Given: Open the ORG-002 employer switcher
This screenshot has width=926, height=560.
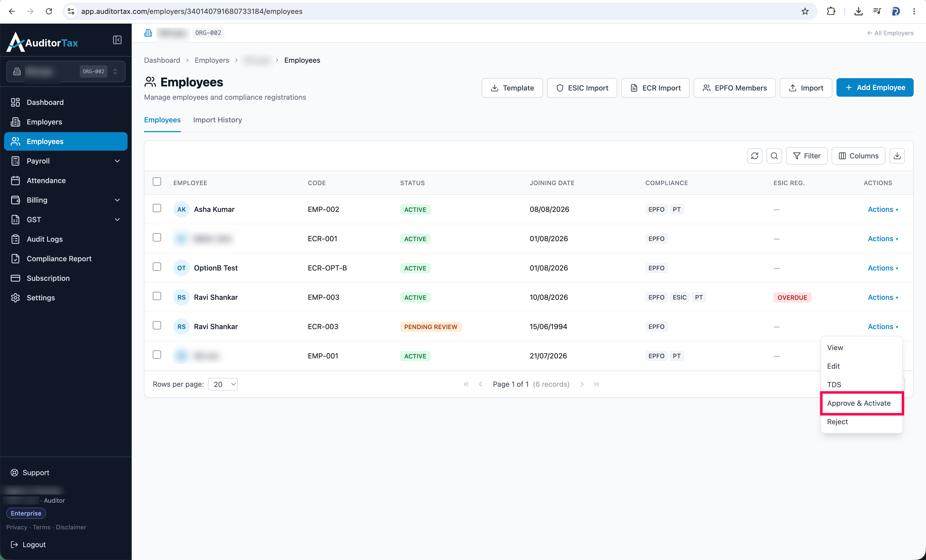Looking at the screenshot, I should pos(66,71).
